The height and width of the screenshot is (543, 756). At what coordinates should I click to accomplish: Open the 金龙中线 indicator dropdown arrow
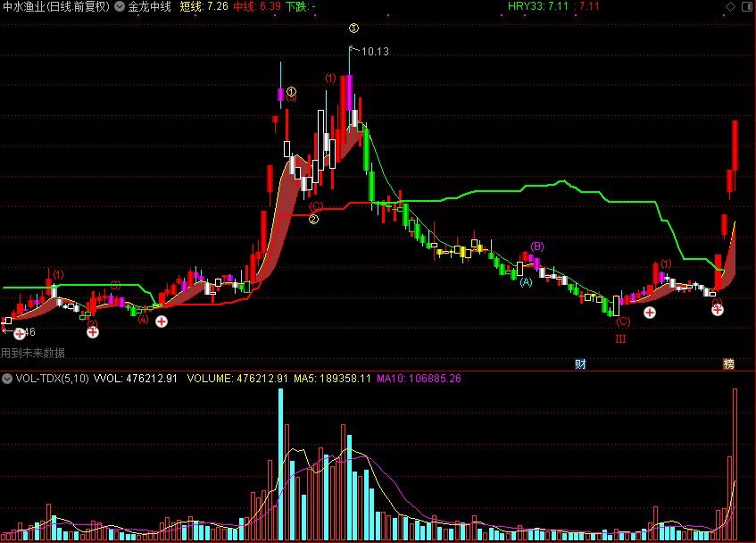[119, 6]
